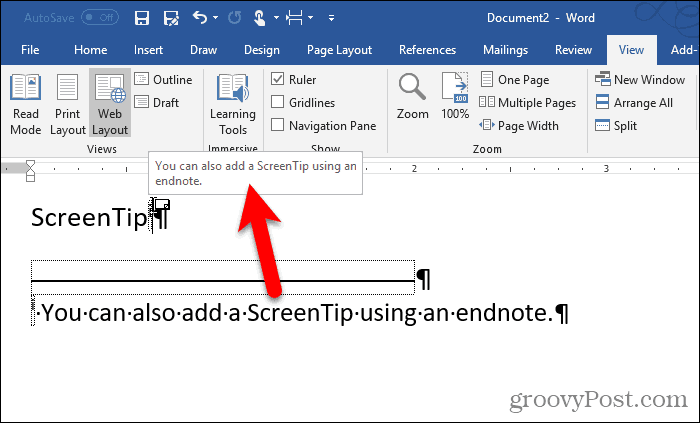Open the Touch/Mouse Mode dropdown arrow
The height and width of the screenshot is (423, 700).
coord(276,18)
